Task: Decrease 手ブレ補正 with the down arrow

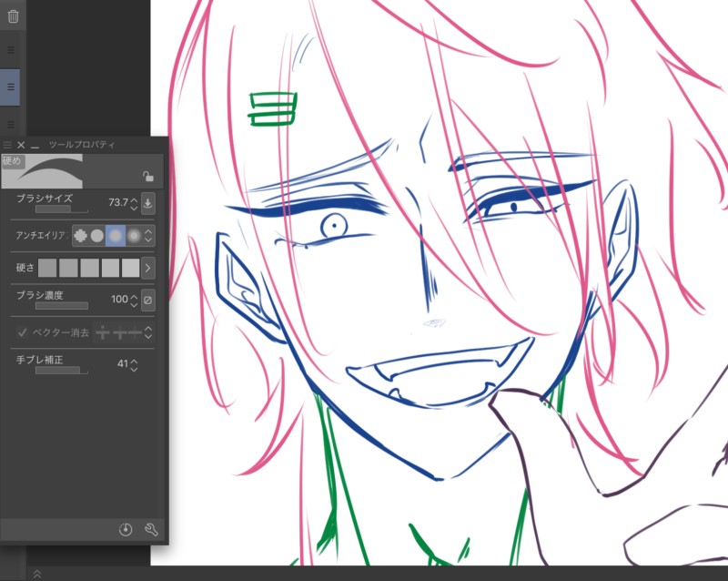Action: [x=134, y=369]
